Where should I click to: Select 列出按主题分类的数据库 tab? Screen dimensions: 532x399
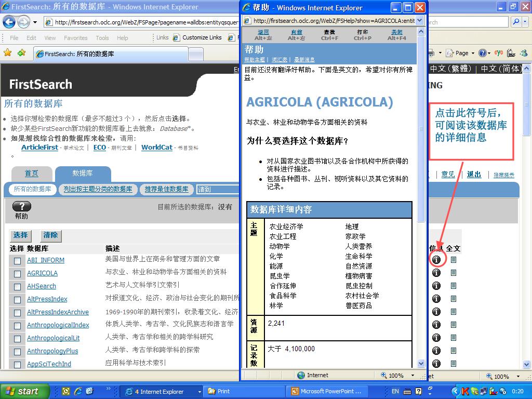pos(98,189)
